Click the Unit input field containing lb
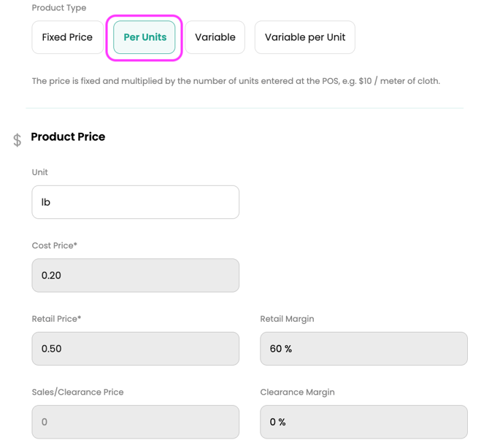 pos(135,202)
